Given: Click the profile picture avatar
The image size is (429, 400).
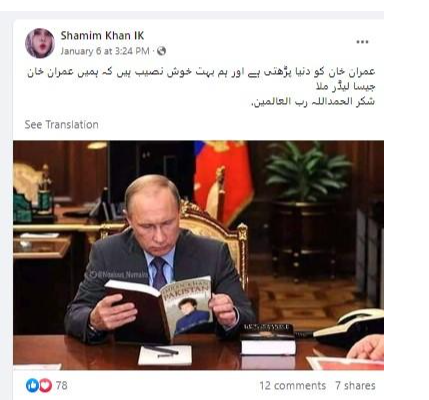Looking at the screenshot, I should tap(40, 43).
